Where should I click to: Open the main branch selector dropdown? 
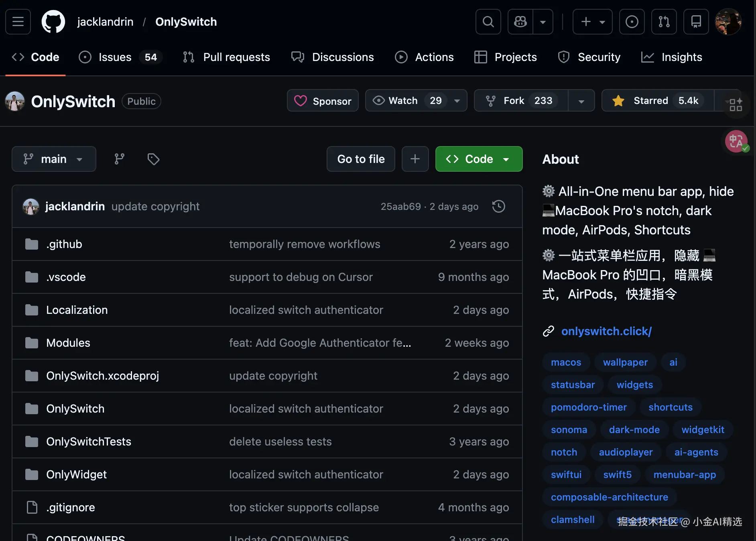54,159
